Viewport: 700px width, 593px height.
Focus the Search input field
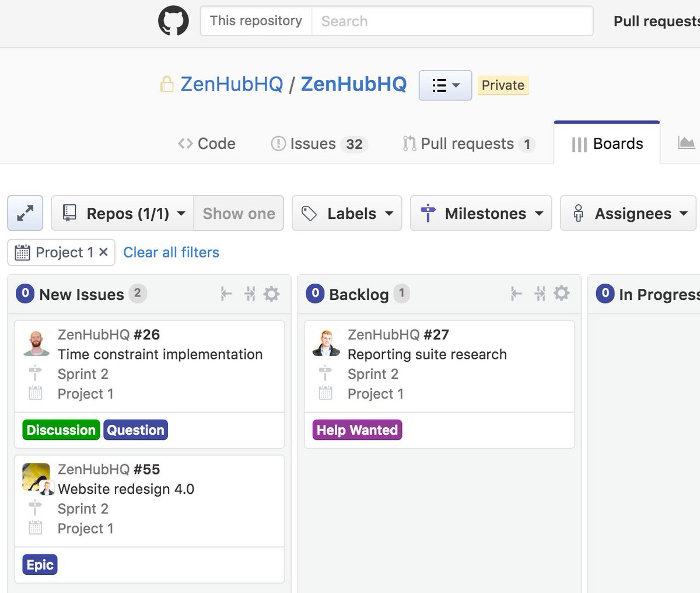point(452,21)
